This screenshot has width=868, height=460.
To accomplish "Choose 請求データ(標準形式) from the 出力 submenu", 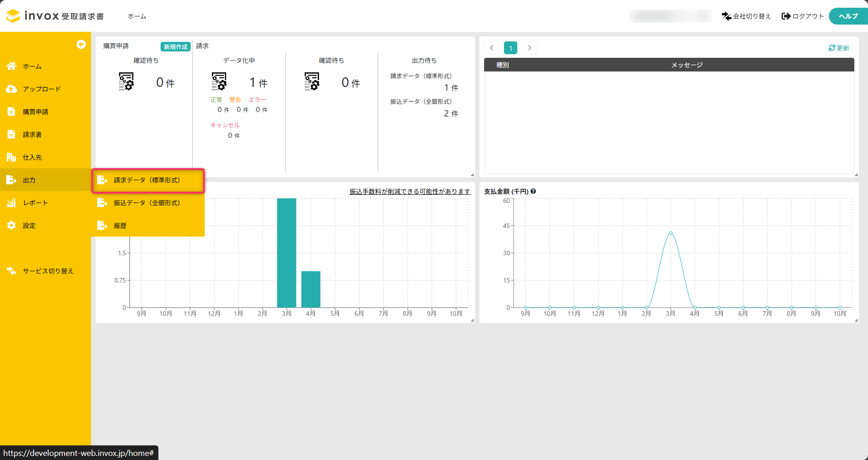I will pos(148,180).
